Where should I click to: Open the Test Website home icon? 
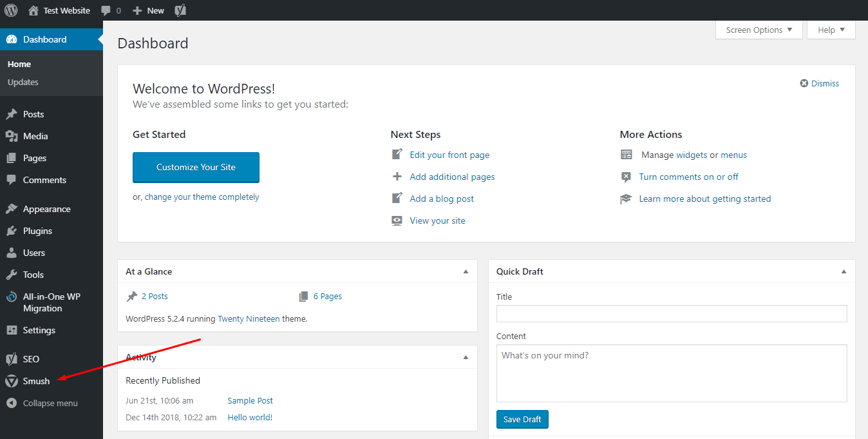coord(33,10)
